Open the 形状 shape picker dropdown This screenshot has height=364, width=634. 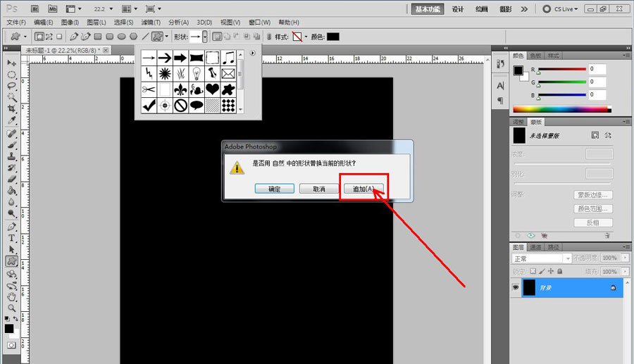pos(204,36)
